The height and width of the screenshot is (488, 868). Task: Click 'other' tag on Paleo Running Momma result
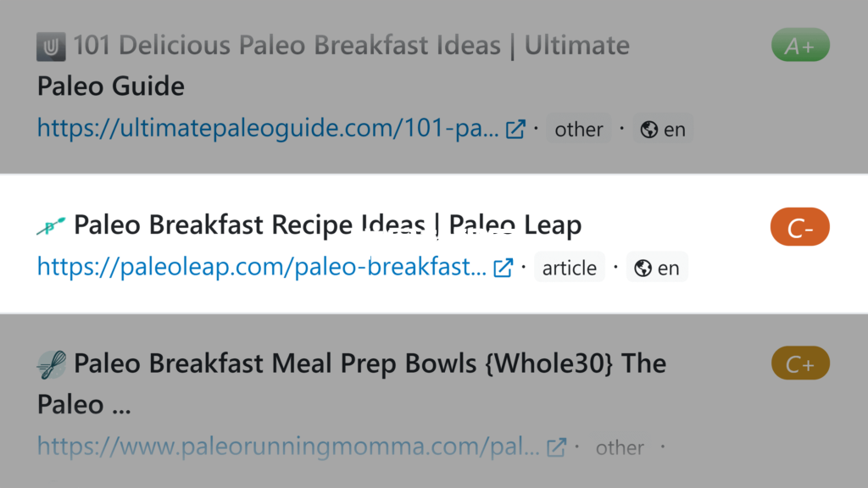[x=620, y=447]
